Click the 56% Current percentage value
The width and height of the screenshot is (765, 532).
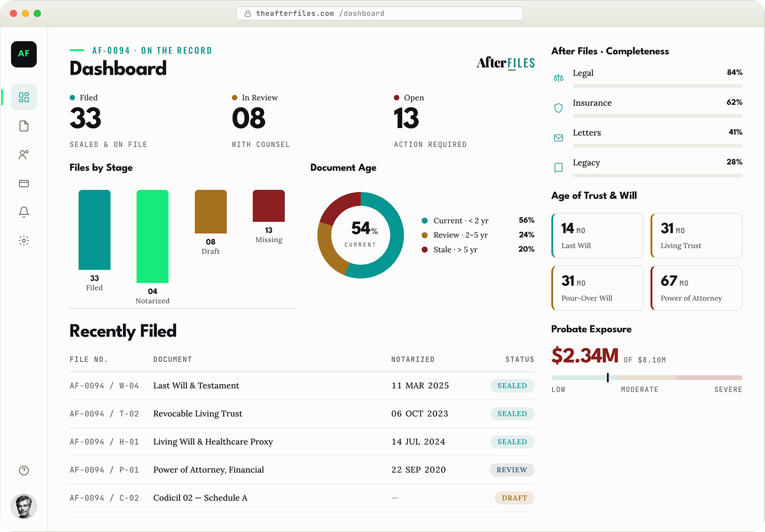point(527,220)
